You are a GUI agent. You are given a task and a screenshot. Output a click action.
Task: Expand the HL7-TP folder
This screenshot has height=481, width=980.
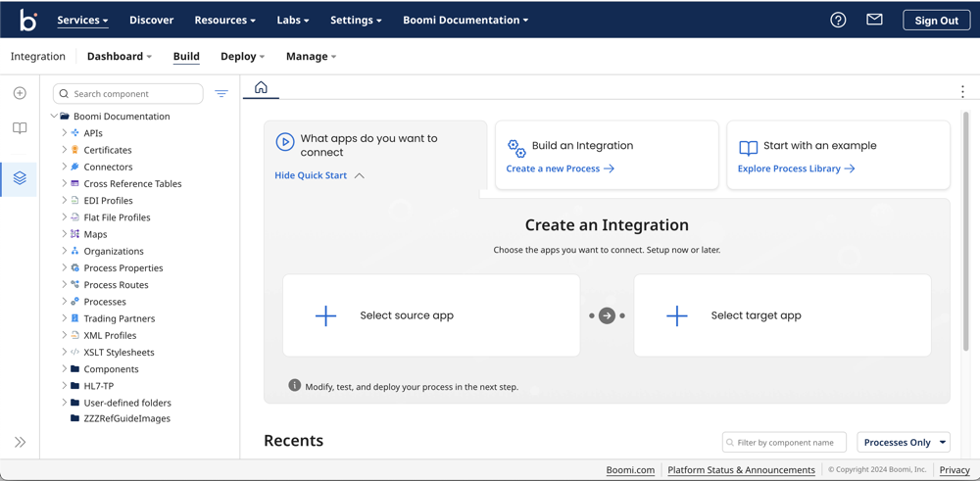click(x=65, y=386)
